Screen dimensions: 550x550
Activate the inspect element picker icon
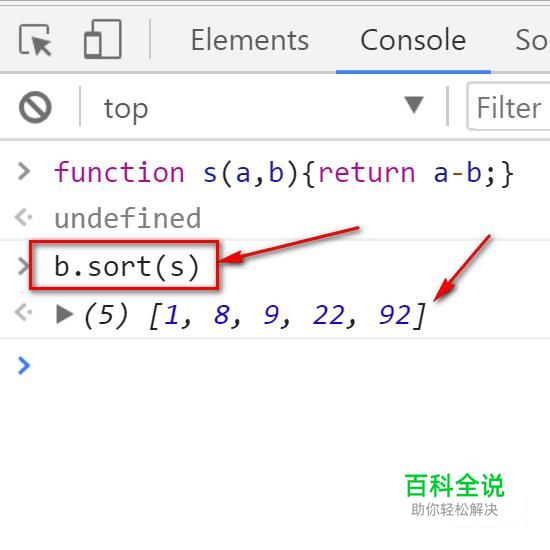[x=35, y=40]
